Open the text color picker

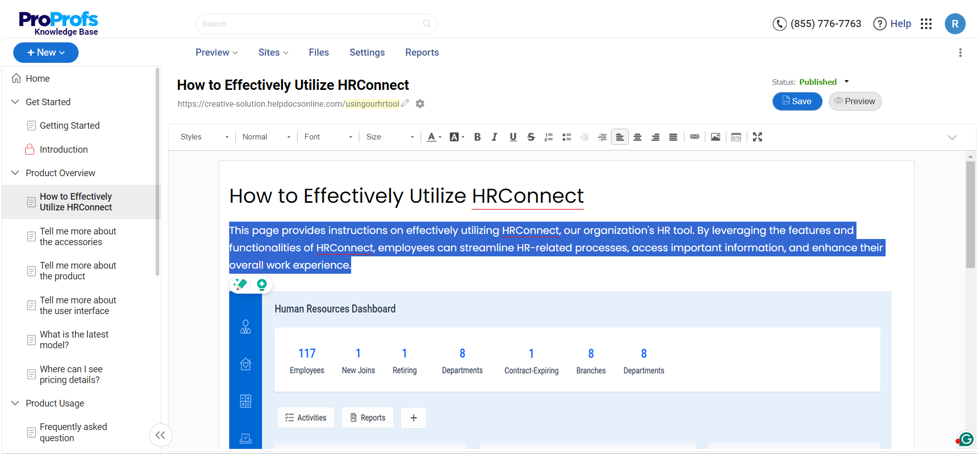tap(434, 137)
